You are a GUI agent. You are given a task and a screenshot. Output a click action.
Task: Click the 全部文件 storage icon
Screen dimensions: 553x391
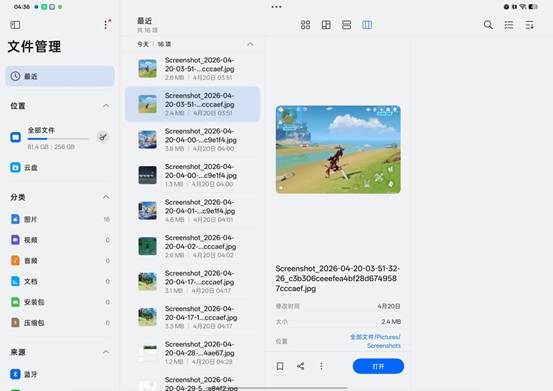click(15, 137)
